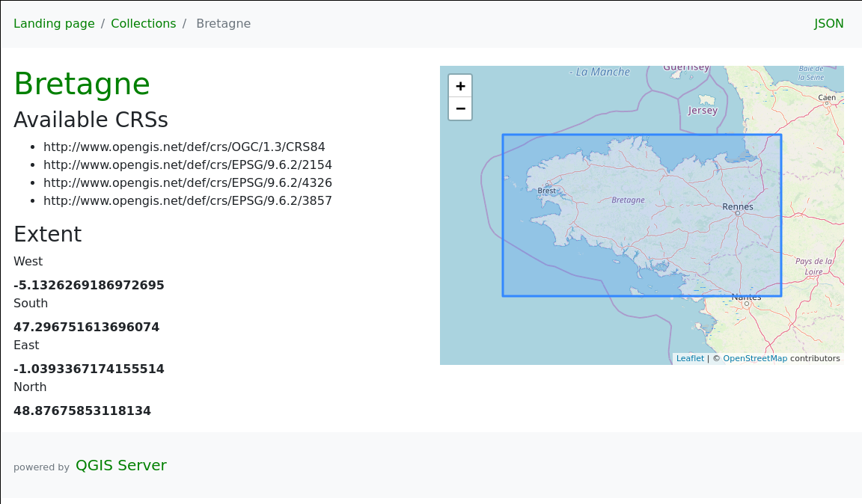Click the Bretagne page heading
The image size is (862, 504).
(x=82, y=84)
